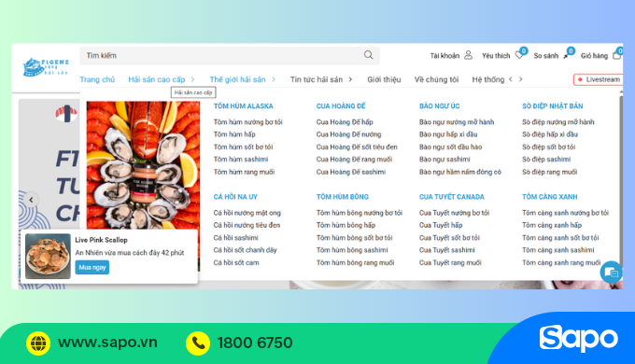The width and height of the screenshot is (635, 364).
Task: Select Bào ngư hầm nấm đông cô
Action: coord(460,172)
